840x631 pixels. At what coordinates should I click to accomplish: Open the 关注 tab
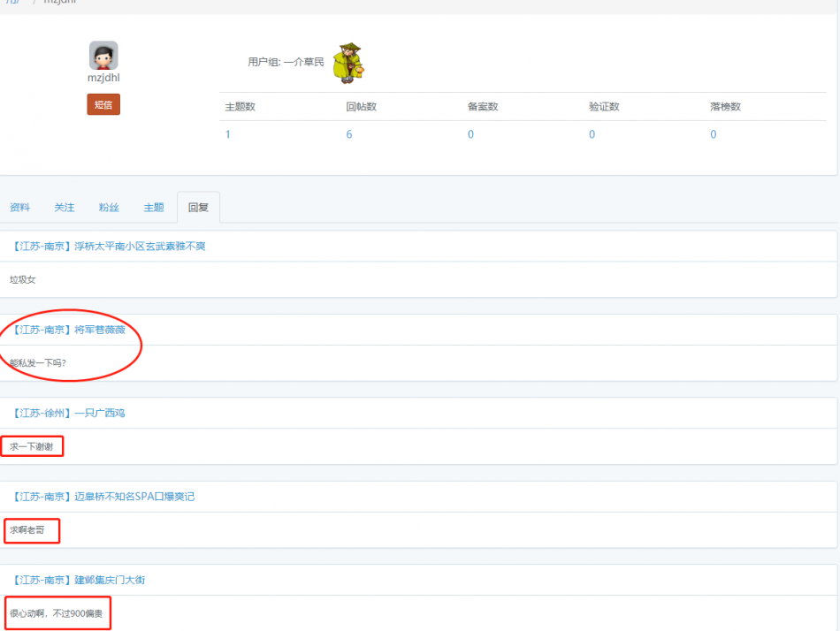[65, 208]
